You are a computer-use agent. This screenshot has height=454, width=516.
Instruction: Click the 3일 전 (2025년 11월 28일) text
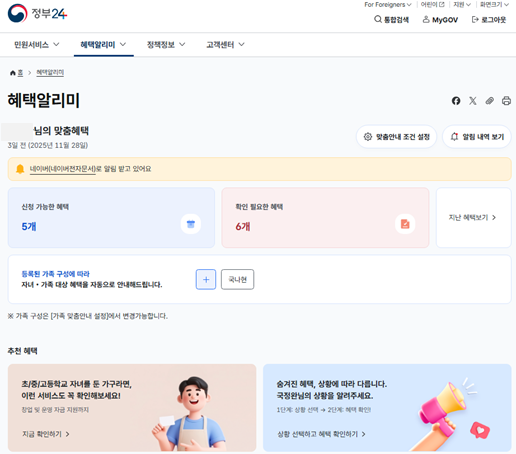[x=48, y=145]
